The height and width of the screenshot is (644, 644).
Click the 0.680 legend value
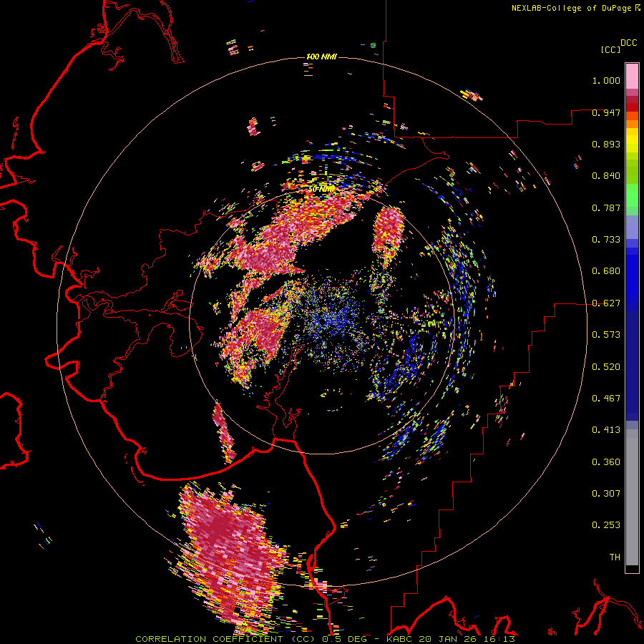coord(606,271)
